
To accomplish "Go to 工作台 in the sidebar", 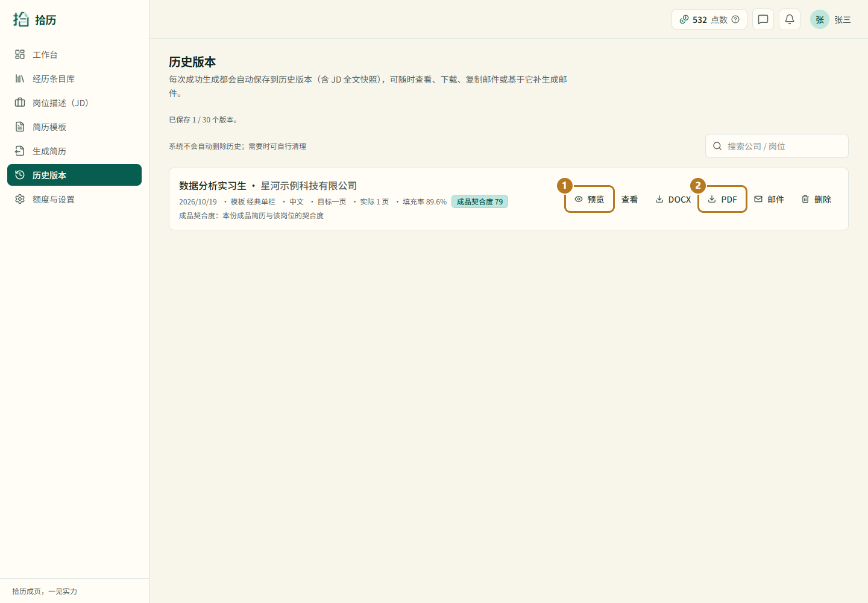I will pyautogui.click(x=74, y=54).
